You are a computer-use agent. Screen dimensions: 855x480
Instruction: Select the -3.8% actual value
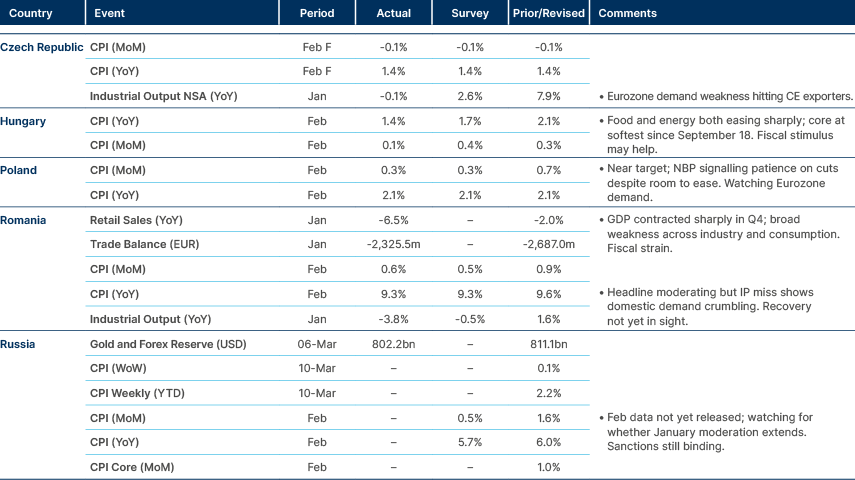click(393, 319)
